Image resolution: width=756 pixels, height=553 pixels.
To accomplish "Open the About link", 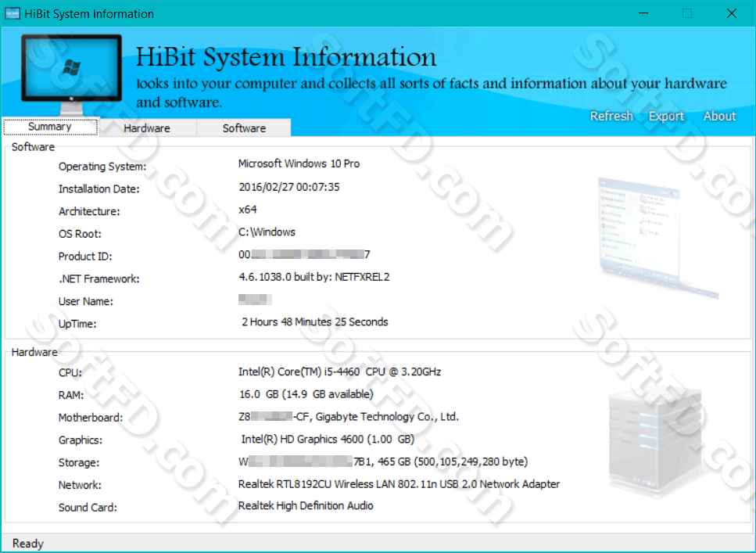I will tap(719, 117).
